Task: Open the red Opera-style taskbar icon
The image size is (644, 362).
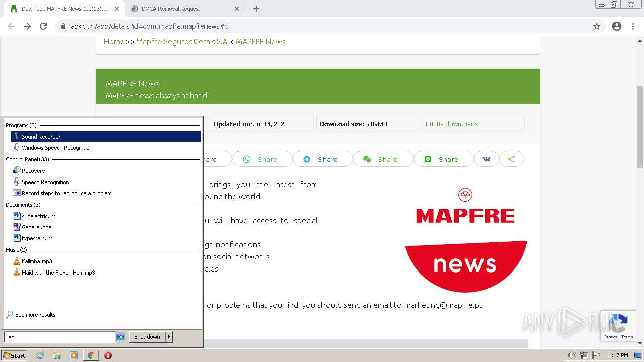Action: 108,355
